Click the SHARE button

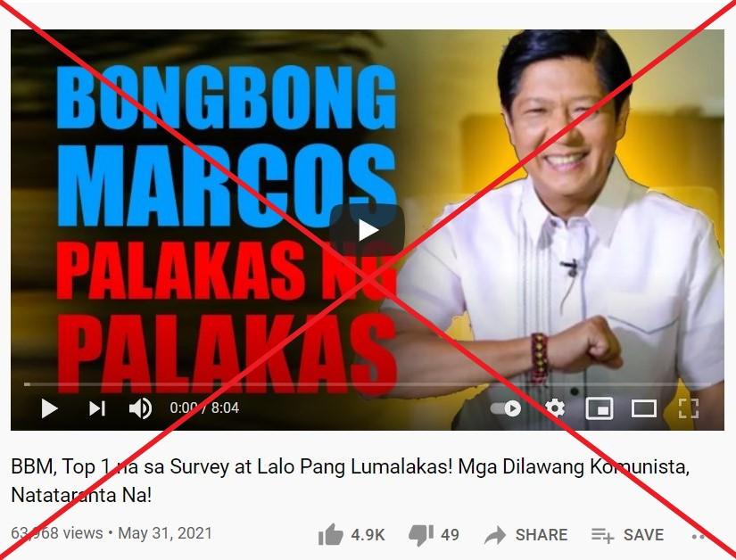pyautogui.click(x=525, y=535)
